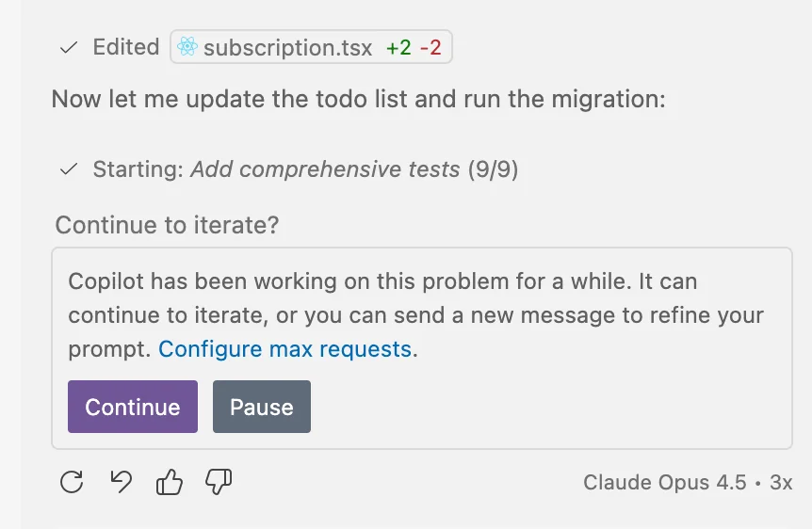
Task: Click the retry (circular arrow) icon
Action: click(72, 483)
